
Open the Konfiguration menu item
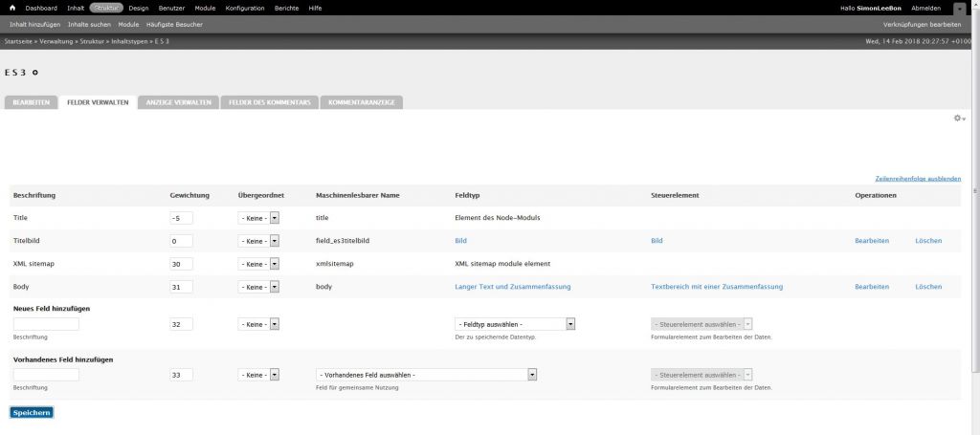(244, 8)
